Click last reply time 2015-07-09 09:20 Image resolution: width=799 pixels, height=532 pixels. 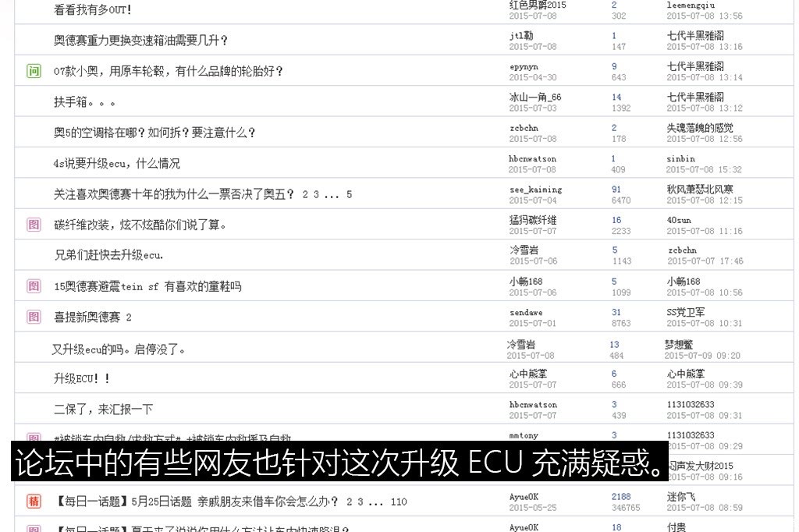tap(702, 356)
